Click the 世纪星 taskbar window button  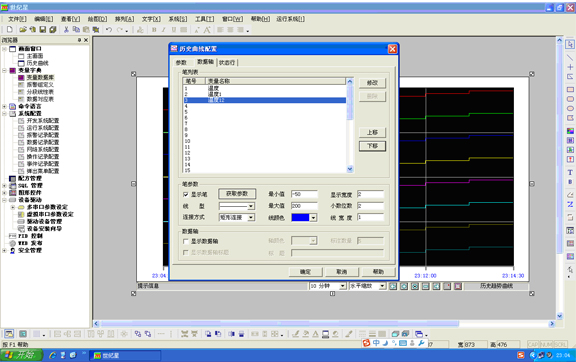tap(125, 355)
